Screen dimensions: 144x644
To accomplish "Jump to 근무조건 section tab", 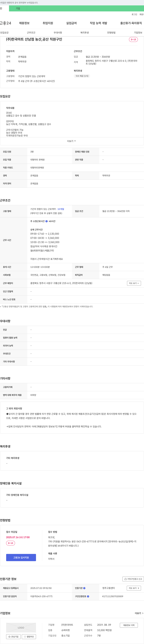I will click(x=31, y=32).
